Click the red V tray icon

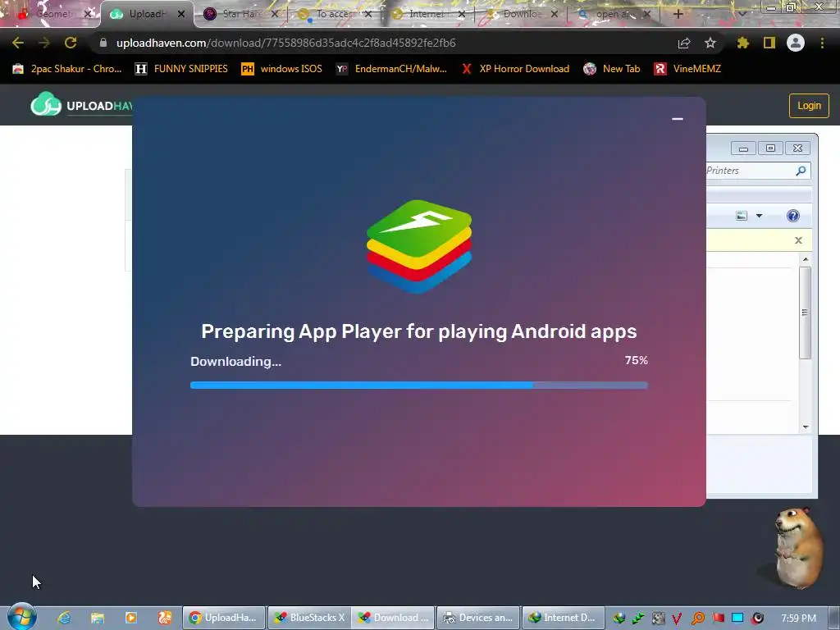pyautogui.click(x=677, y=619)
